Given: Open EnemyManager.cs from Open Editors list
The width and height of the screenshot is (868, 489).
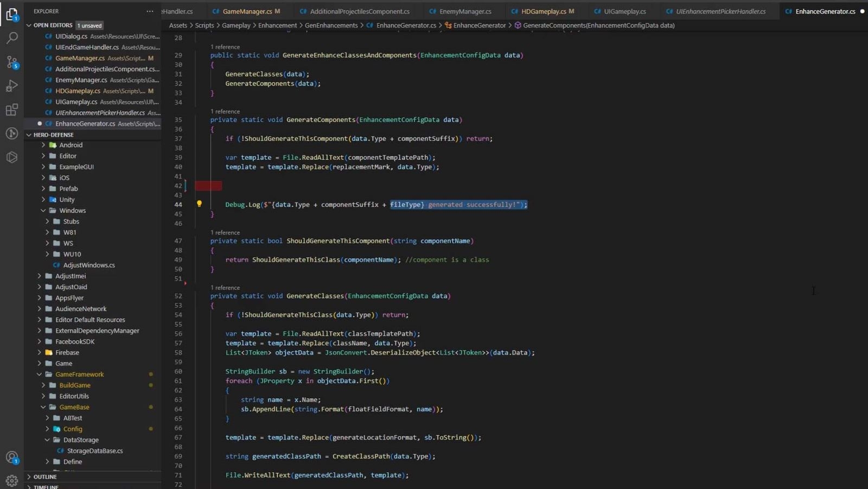Looking at the screenshot, I should 92,80.
